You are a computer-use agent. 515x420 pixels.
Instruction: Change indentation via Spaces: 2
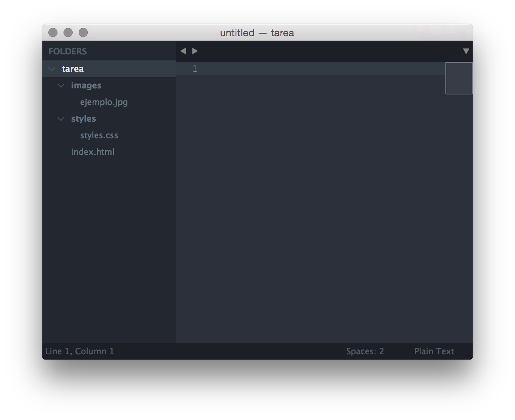coord(365,352)
